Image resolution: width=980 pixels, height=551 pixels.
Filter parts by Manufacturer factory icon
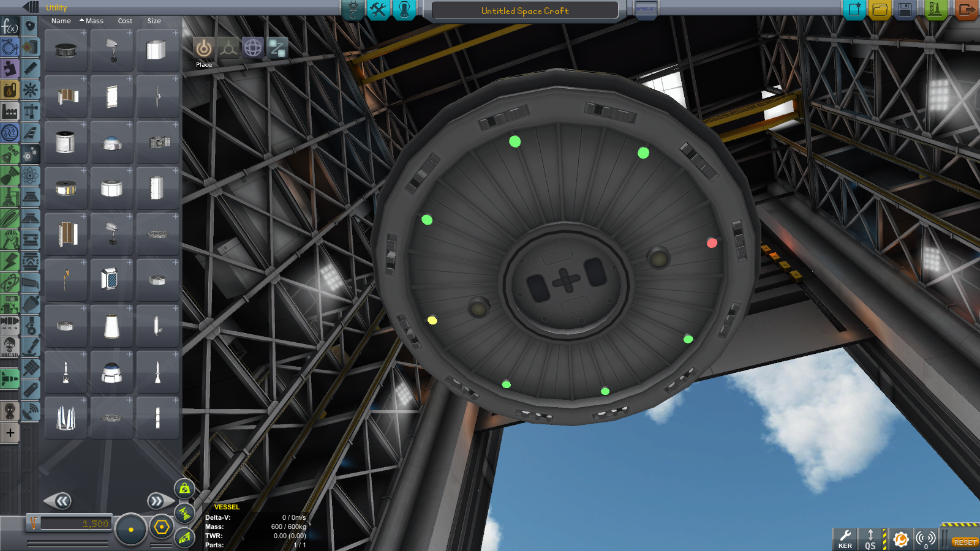(10, 111)
